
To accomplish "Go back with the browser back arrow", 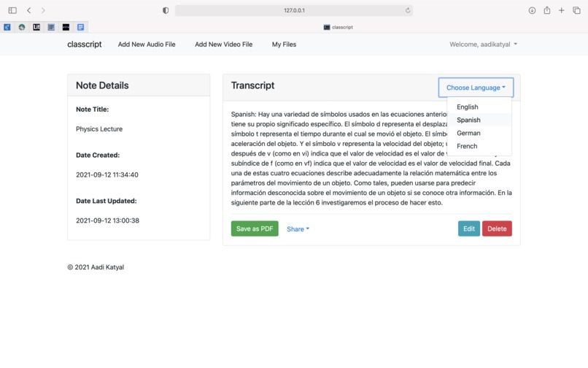I will pyautogui.click(x=29, y=10).
